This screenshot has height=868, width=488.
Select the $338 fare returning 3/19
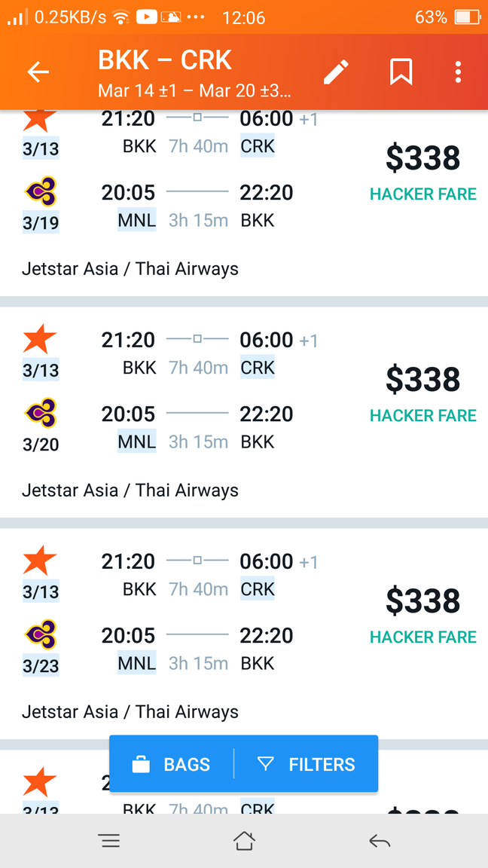point(244,202)
